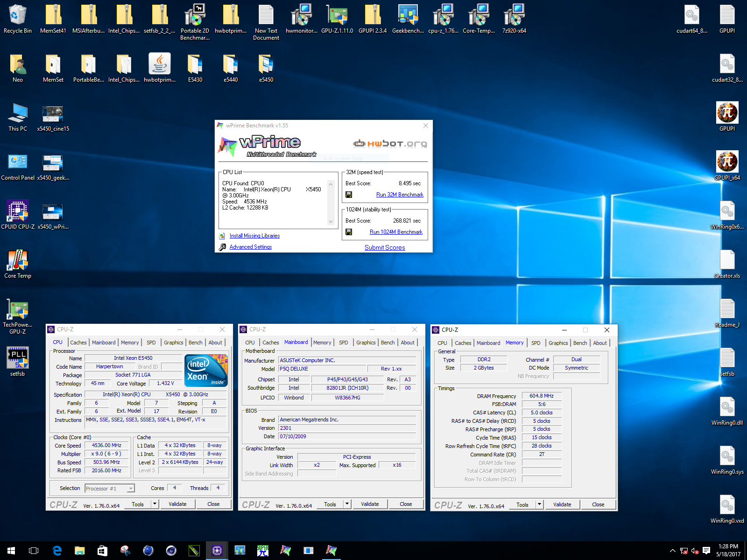Expand Tools dropdown arrow in Mainboard window
This screenshot has width=747, height=560.
pyautogui.click(x=347, y=504)
